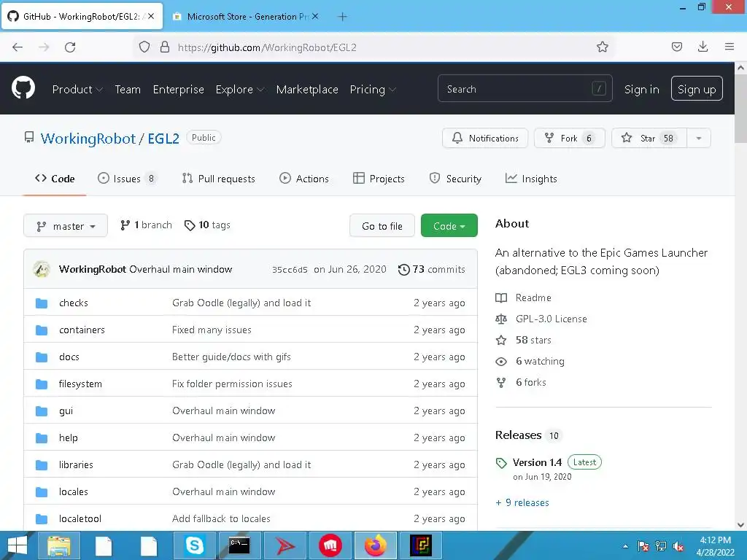Click Team in the header

[128, 90]
